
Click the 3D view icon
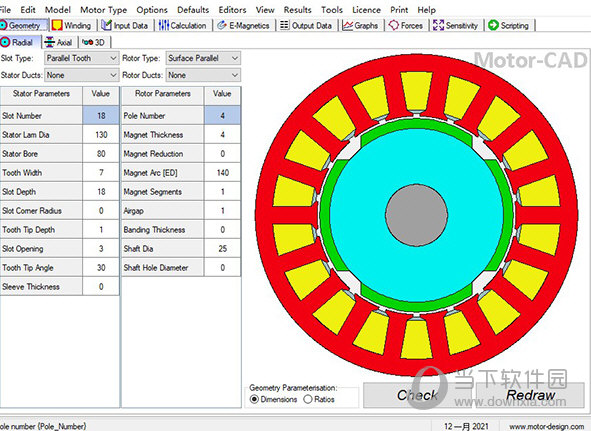(87, 42)
